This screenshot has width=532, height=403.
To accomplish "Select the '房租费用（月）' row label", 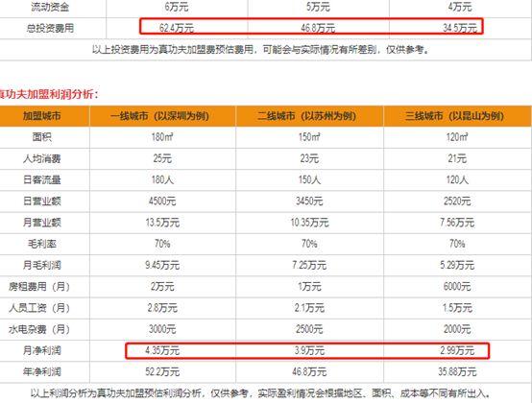I will 39,286.
